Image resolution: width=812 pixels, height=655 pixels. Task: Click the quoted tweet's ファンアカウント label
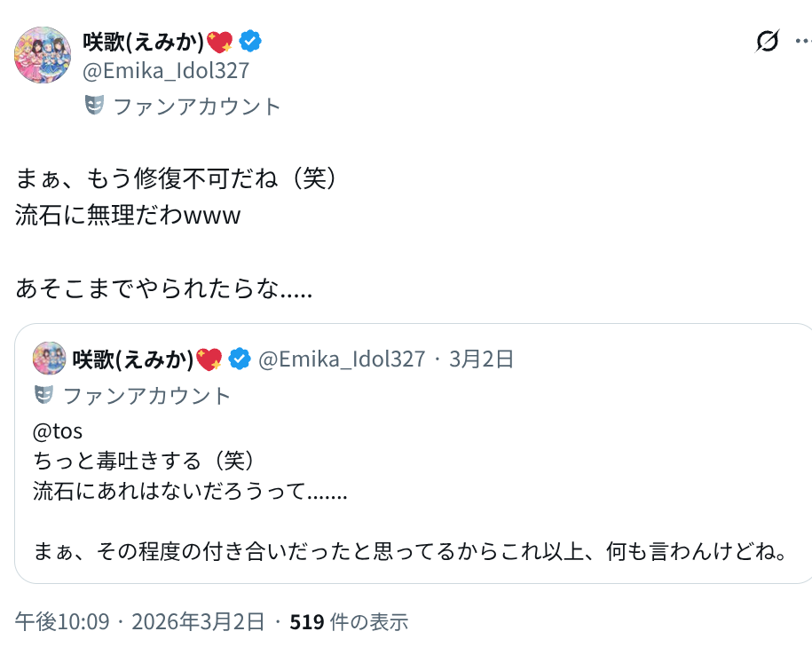point(146,396)
